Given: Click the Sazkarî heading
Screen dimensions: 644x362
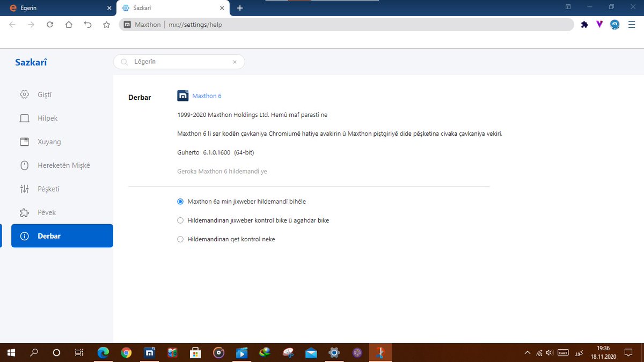Looking at the screenshot, I should click(x=31, y=62).
